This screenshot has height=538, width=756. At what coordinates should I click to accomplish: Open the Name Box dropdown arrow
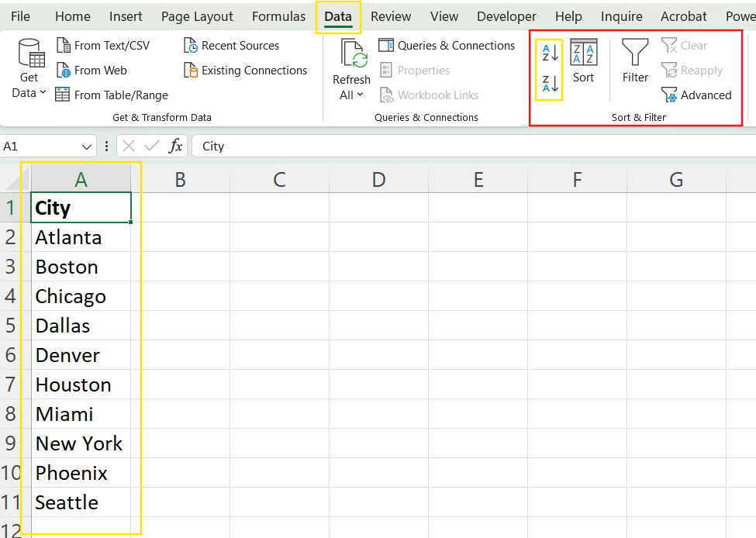coord(86,147)
